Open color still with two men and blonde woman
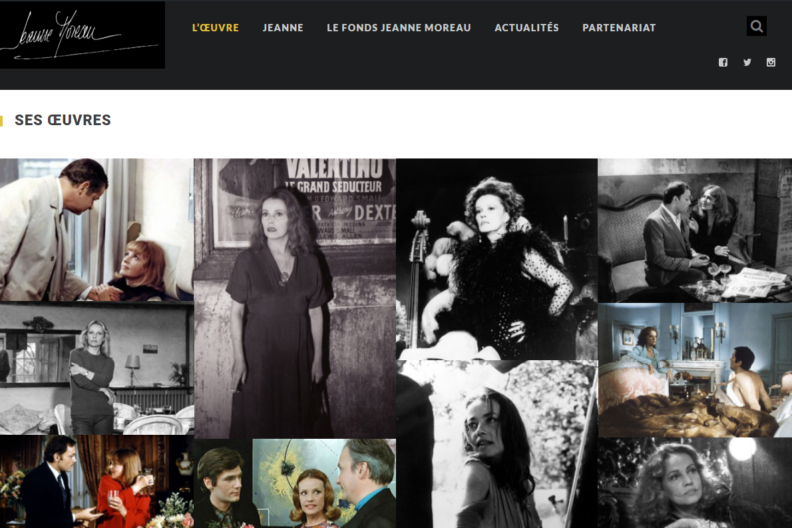792x528 pixels. (x=295, y=484)
